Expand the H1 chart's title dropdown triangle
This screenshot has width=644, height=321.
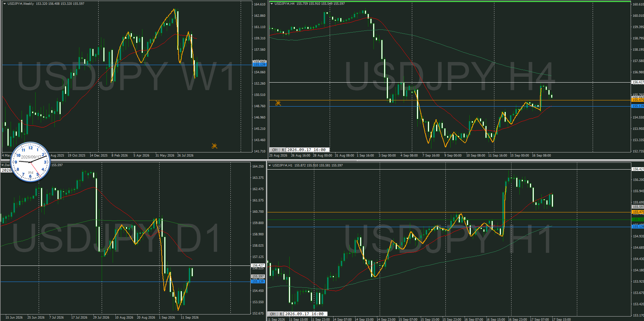(x=270, y=165)
